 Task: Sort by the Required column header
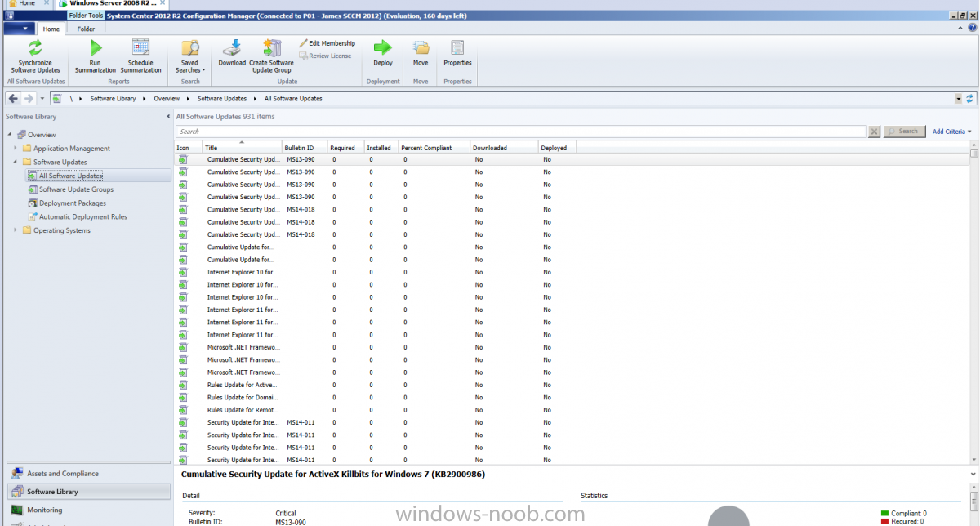pyautogui.click(x=345, y=148)
